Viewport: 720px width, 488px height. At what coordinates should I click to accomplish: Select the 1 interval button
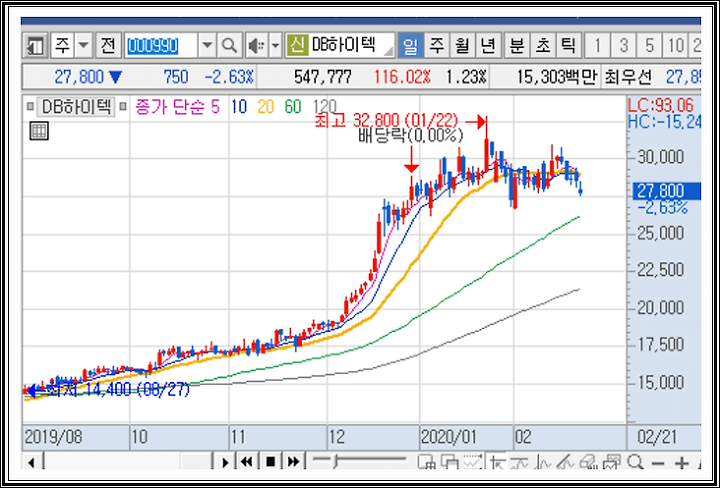click(597, 45)
